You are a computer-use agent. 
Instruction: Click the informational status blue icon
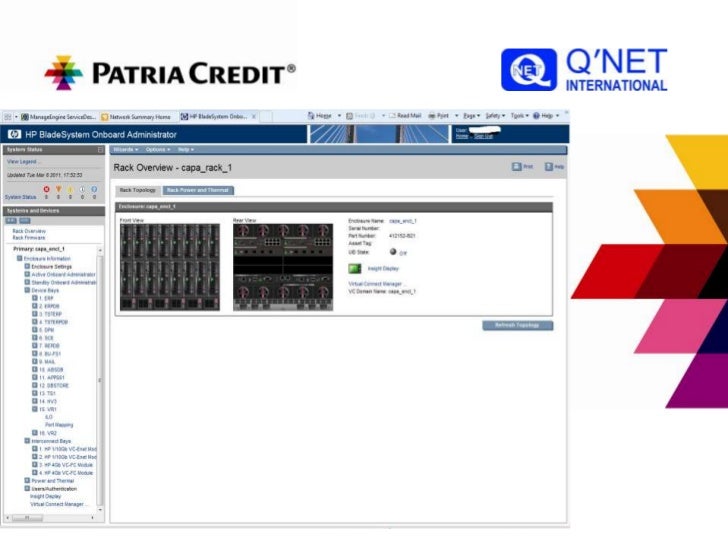[94, 189]
